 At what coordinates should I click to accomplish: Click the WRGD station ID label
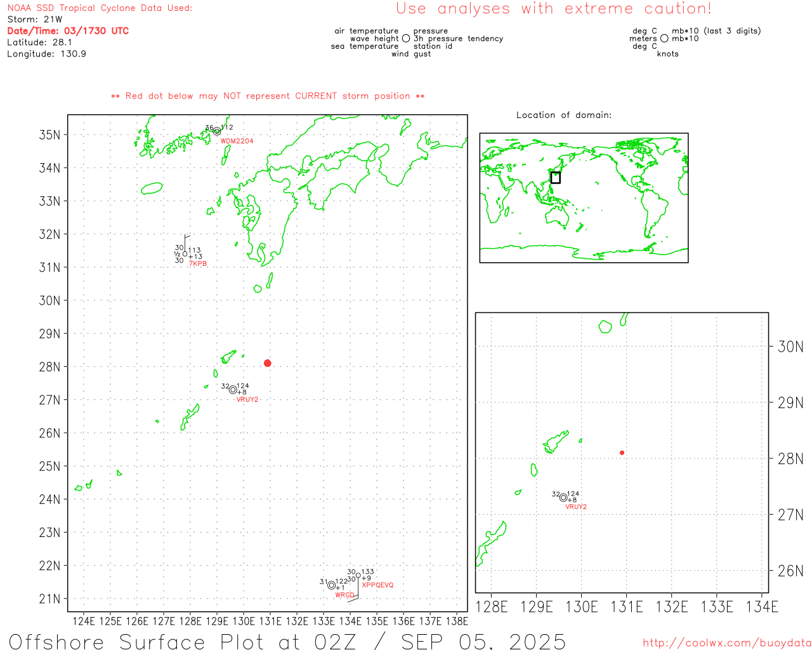pos(344,595)
